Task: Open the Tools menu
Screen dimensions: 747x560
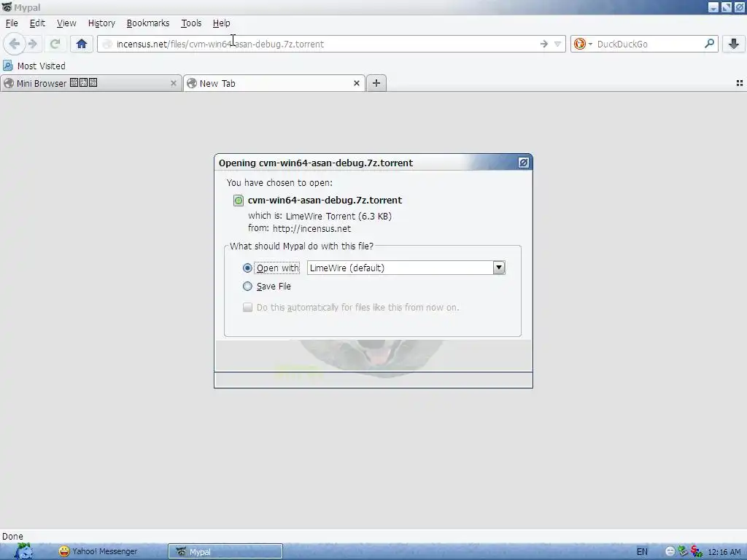Action: click(191, 23)
